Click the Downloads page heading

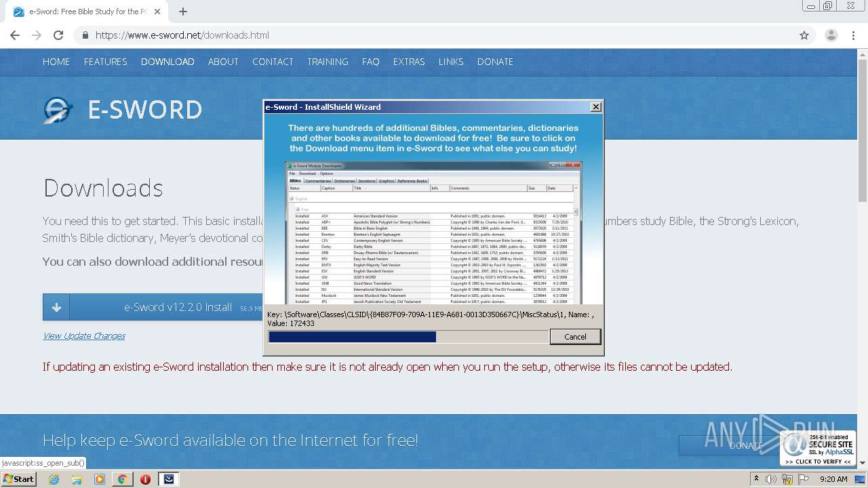click(103, 188)
